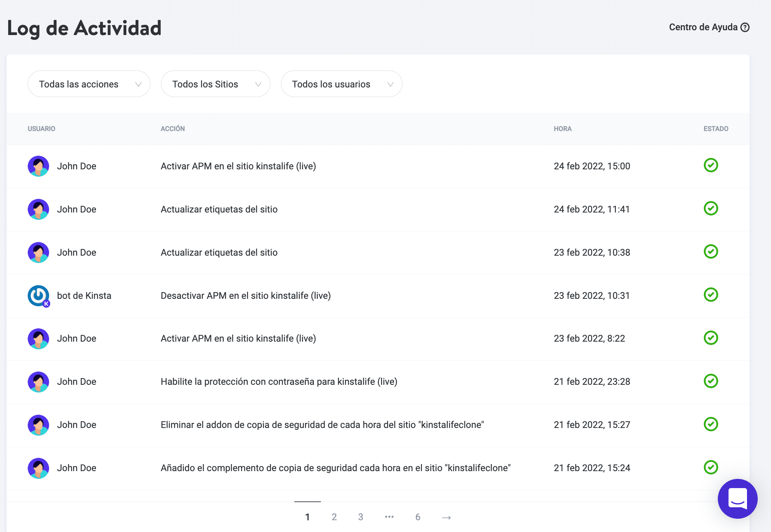771x532 pixels.
Task: Click John Doe avatar on 15:00 row
Action: pyautogui.click(x=38, y=166)
